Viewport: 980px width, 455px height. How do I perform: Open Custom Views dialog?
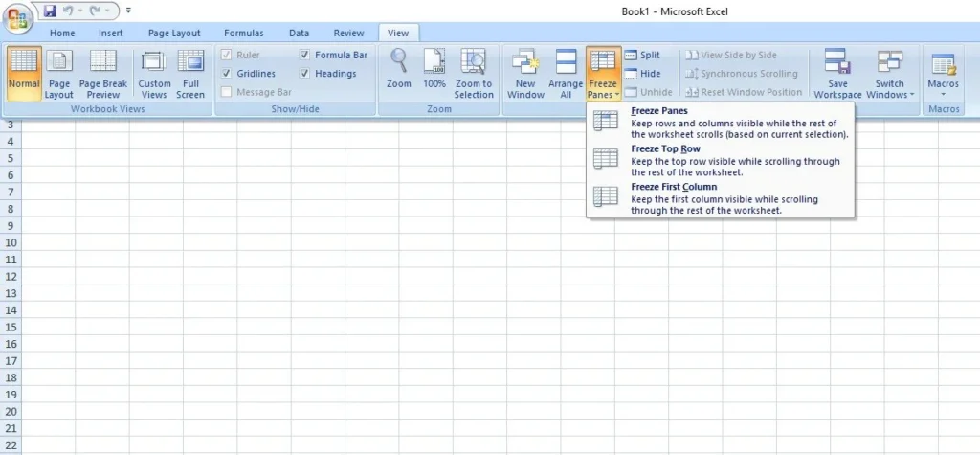click(154, 74)
